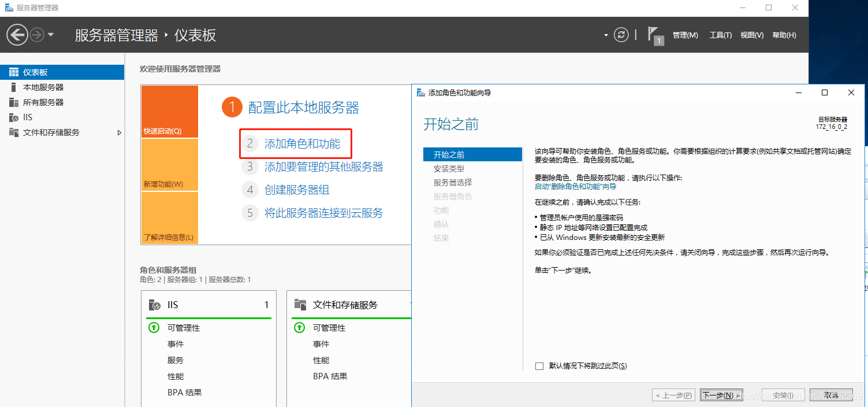The height and width of the screenshot is (407, 868).
Task: Click the IIS role tile icon
Action: (154, 305)
